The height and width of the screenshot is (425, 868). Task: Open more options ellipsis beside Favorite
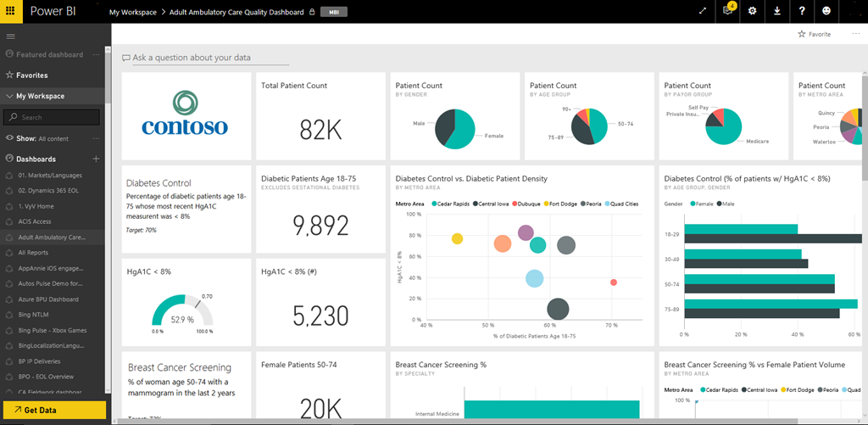click(856, 34)
